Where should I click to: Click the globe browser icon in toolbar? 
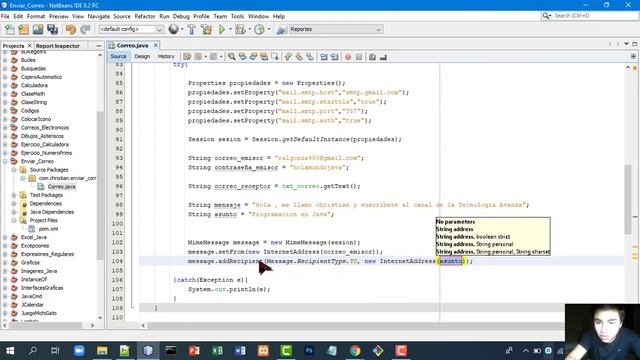coord(173,29)
